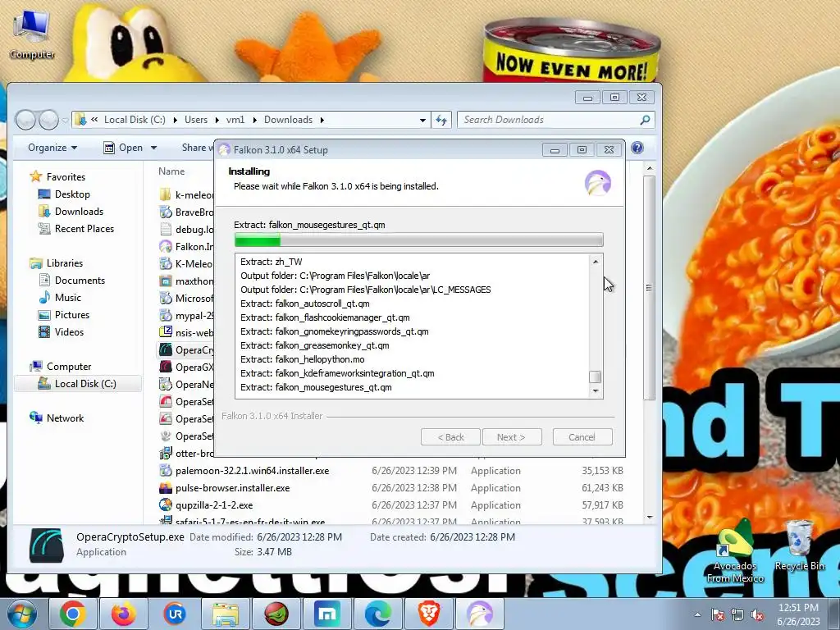Launch Brave browser from taskbar
The width and height of the screenshot is (840, 630).
coord(428,614)
